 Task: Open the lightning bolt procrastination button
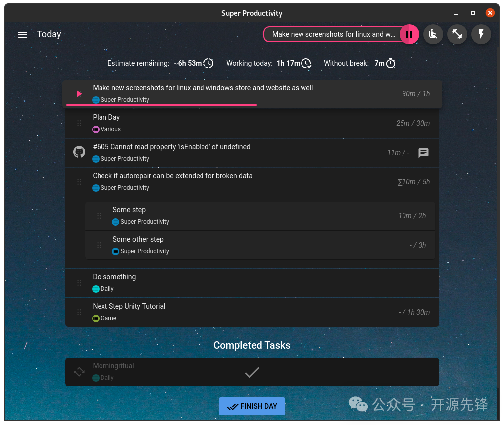[481, 34]
